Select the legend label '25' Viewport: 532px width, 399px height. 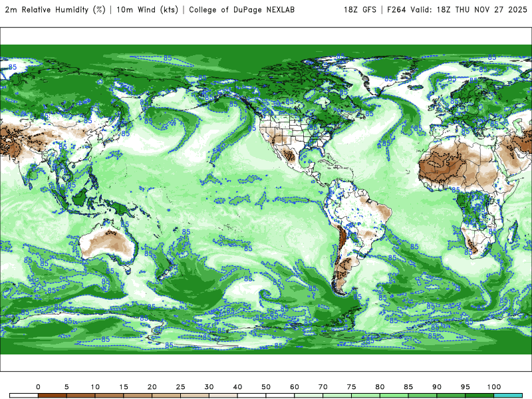(x=180, y=387)
